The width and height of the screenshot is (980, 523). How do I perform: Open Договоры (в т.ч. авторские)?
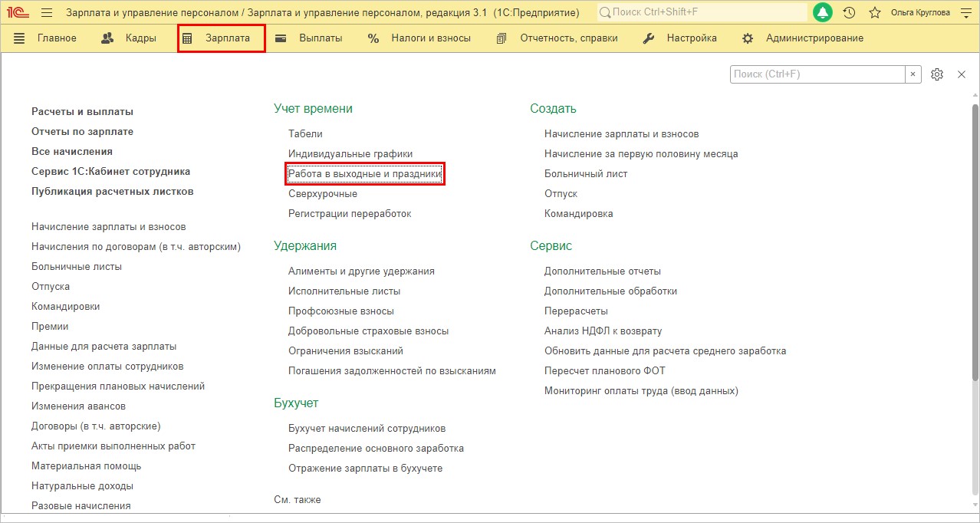(x=96, y=426)
